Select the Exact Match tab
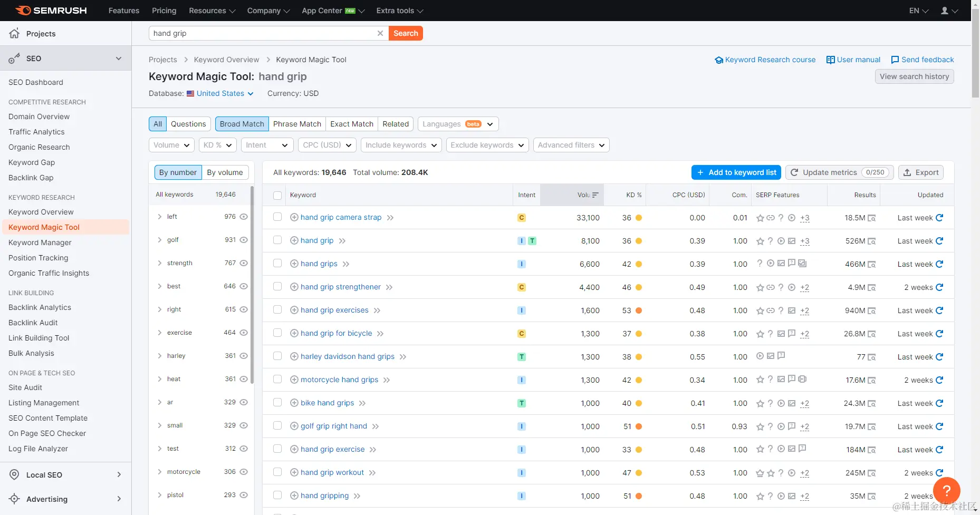Image resolution: width=980 pixels, height=515 pixels. coord(352,124)
